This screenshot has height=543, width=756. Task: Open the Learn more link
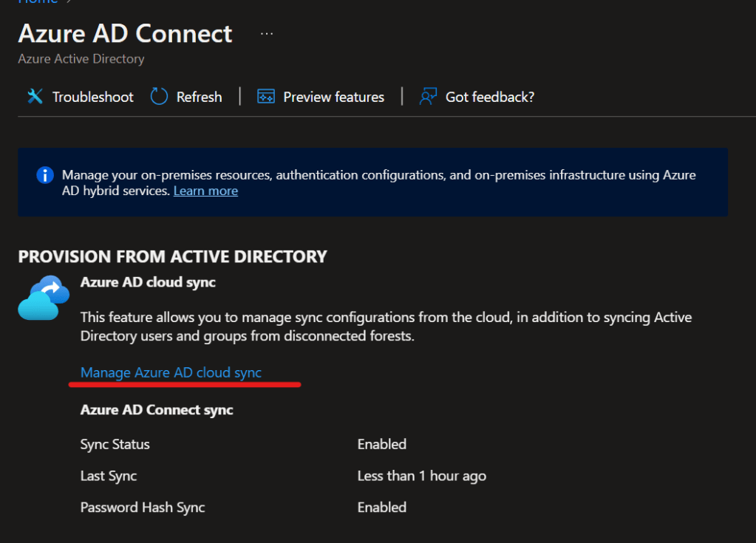click(205, 191)
